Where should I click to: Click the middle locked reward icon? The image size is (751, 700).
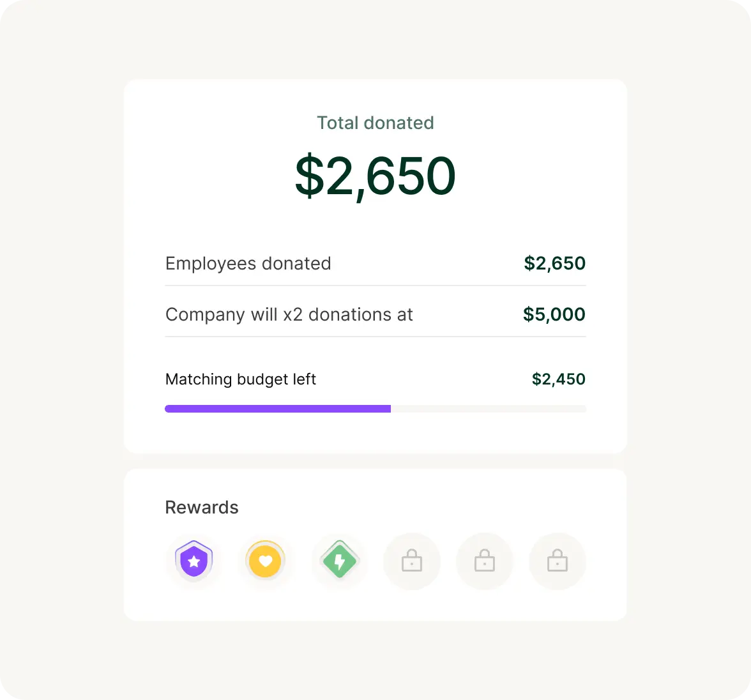pyautogui.click(x=485, y=561)
